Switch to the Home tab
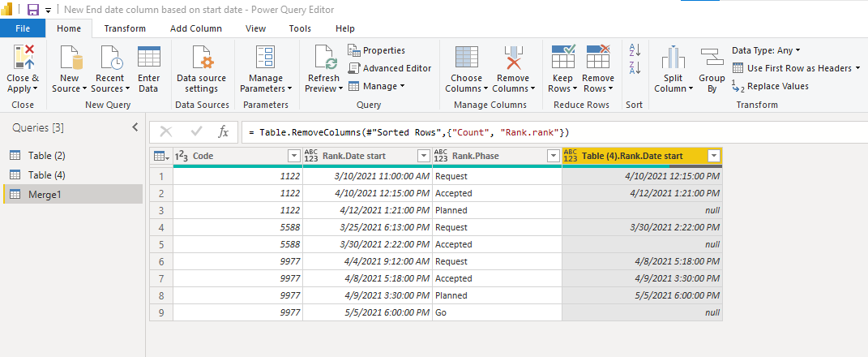The height and width of the screenshot is (357, 868). coord(69,28)
